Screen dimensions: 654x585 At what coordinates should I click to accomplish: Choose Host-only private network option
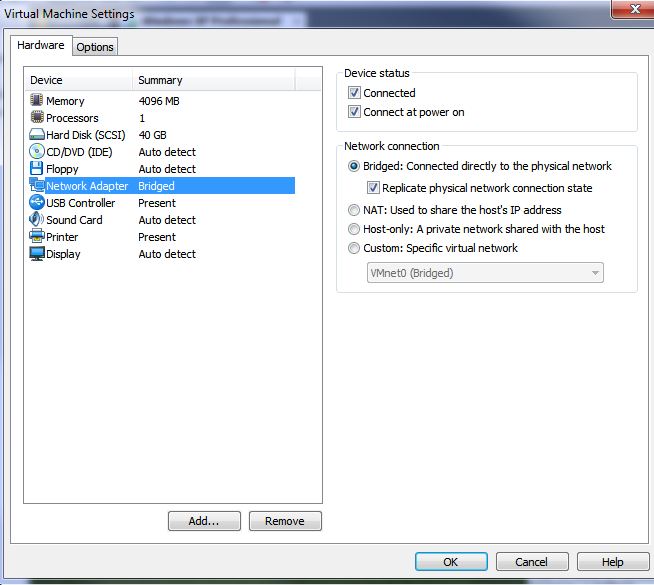354,229
